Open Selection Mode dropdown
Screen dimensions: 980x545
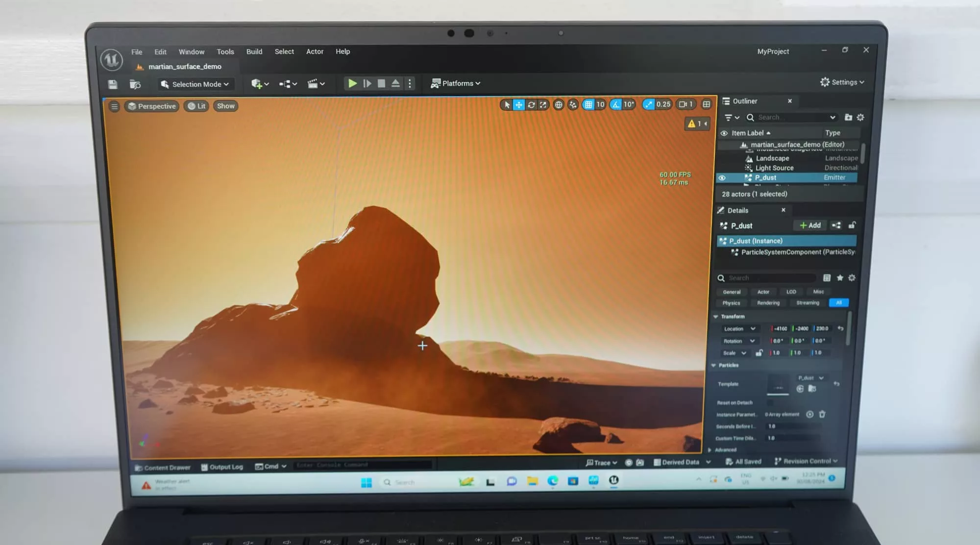click(x=196, y=84)
